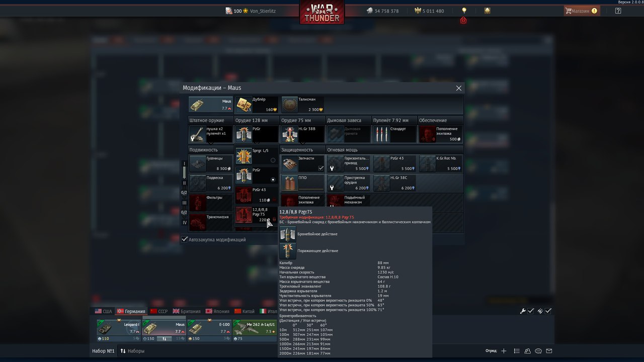Open the squad list icon
644x362 pixels.
click(516, 351)
